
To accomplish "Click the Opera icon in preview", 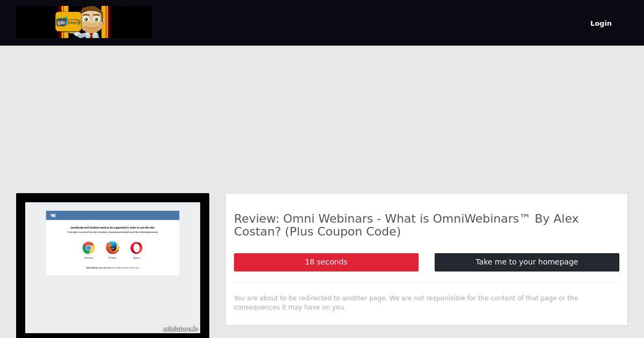I will click(136, 248).
